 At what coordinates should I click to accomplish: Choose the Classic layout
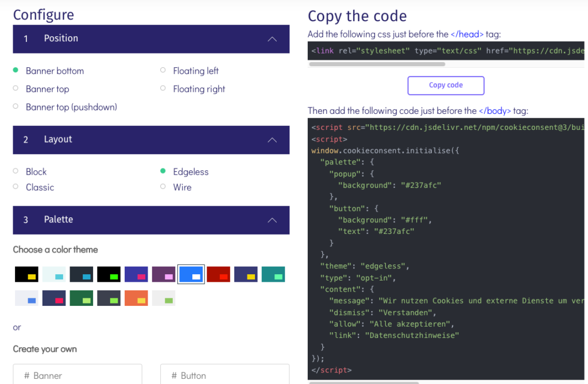16,186
